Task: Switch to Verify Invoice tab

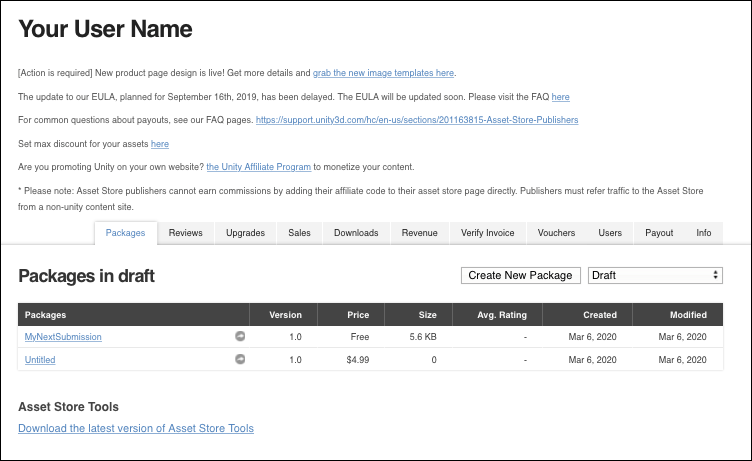Action: point(487,233)
